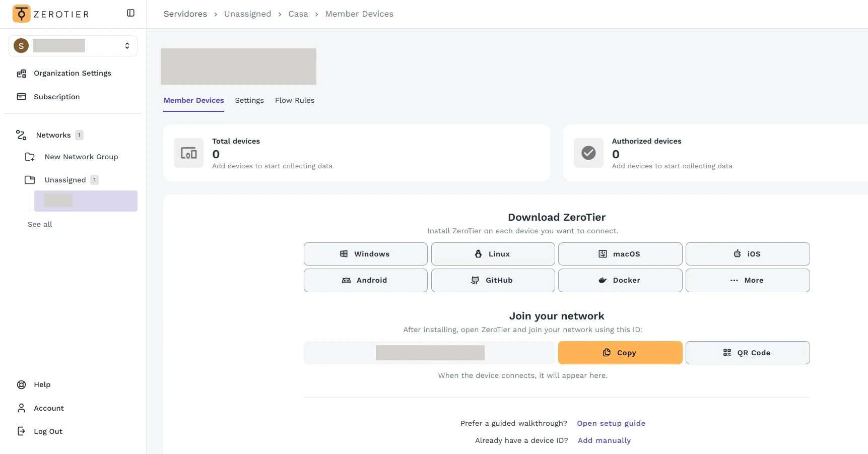Viewport: 868px width, 454px height.
Task: Click Networks icon in sidebar
Action: click(21, 135)
